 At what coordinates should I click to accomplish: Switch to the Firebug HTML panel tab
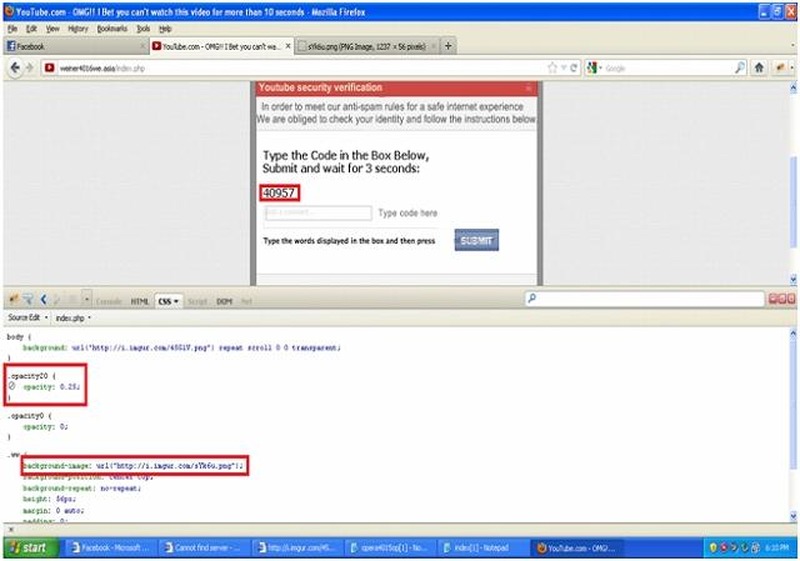139,300
